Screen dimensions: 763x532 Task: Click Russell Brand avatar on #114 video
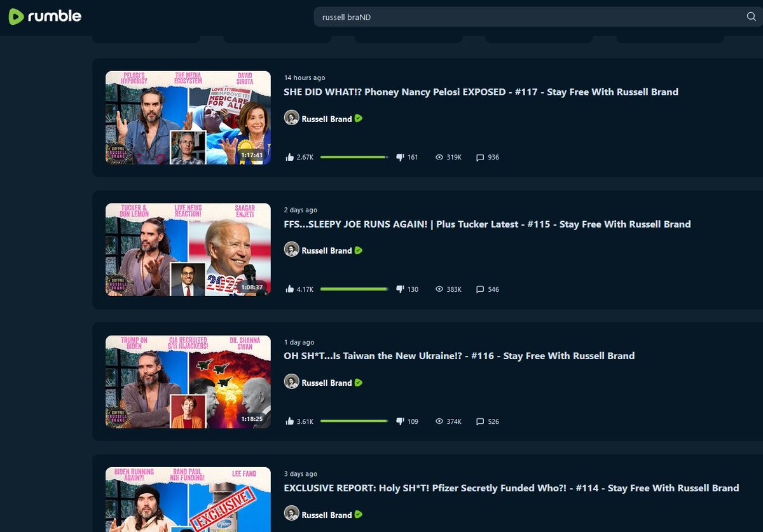tap(291, 514)
